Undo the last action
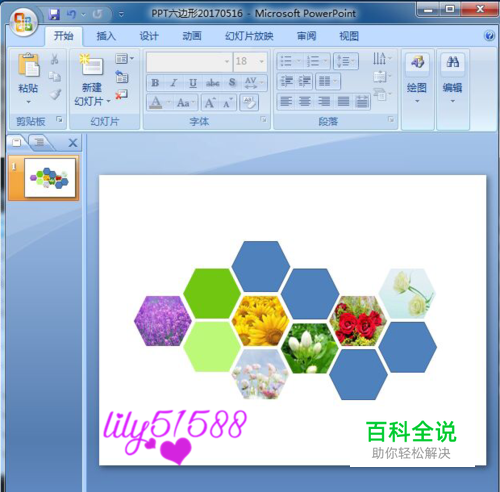Image resolution: width=500 pixels, height=492 pixels. 71,14
